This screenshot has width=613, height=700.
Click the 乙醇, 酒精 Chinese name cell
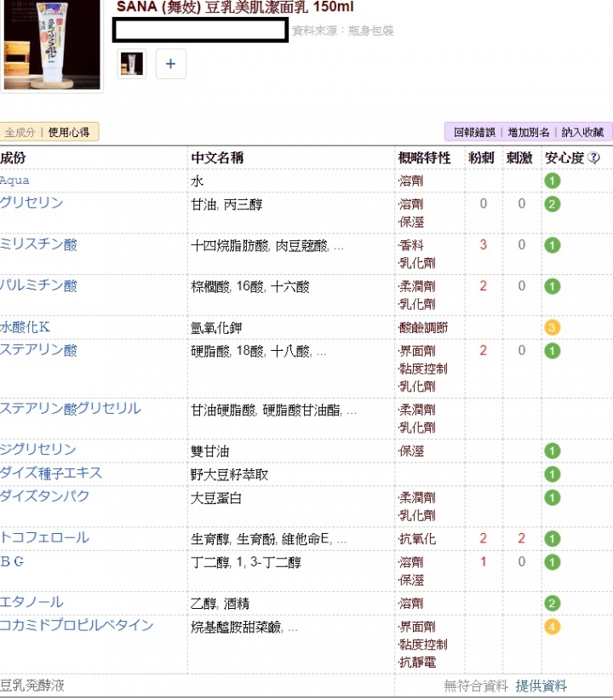(221, 604)
